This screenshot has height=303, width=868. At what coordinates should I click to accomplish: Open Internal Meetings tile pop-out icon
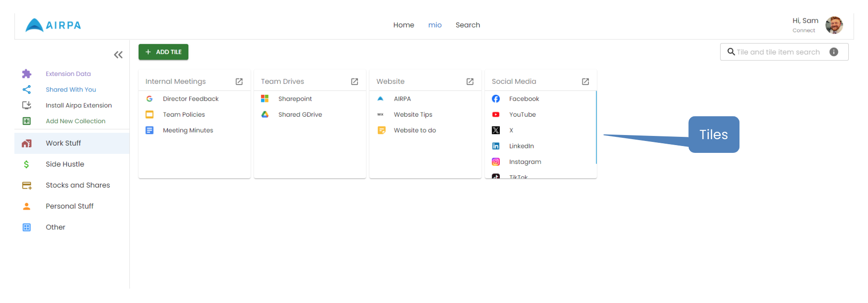click(x=239, y=81)
